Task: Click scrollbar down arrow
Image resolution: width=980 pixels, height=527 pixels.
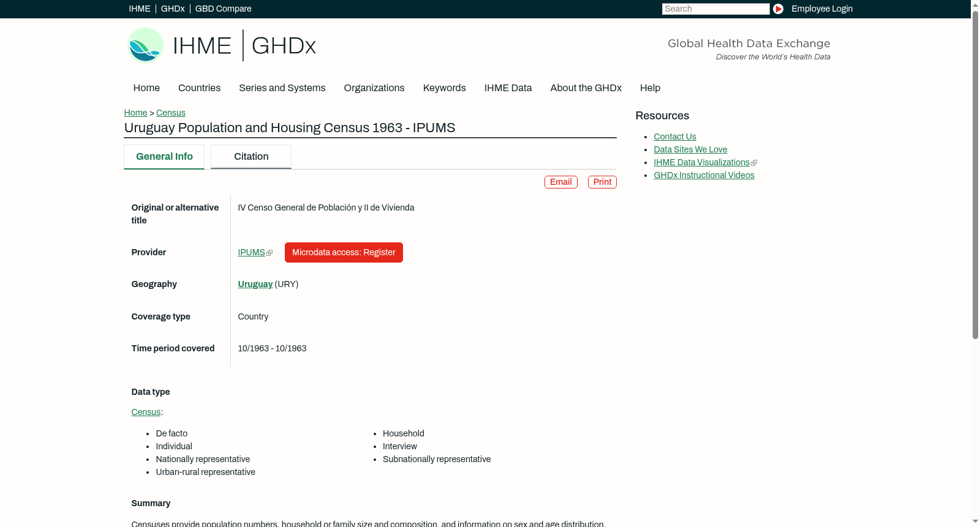Action: [975, 521]
